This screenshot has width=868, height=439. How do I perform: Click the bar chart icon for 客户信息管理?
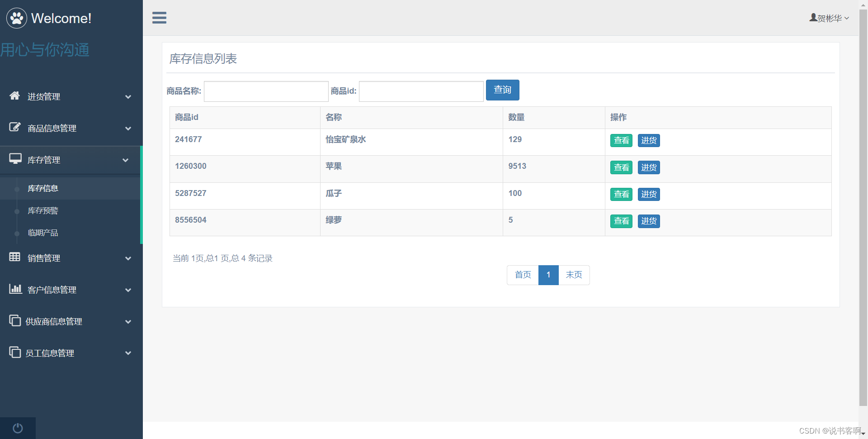[x=15, y=289]
